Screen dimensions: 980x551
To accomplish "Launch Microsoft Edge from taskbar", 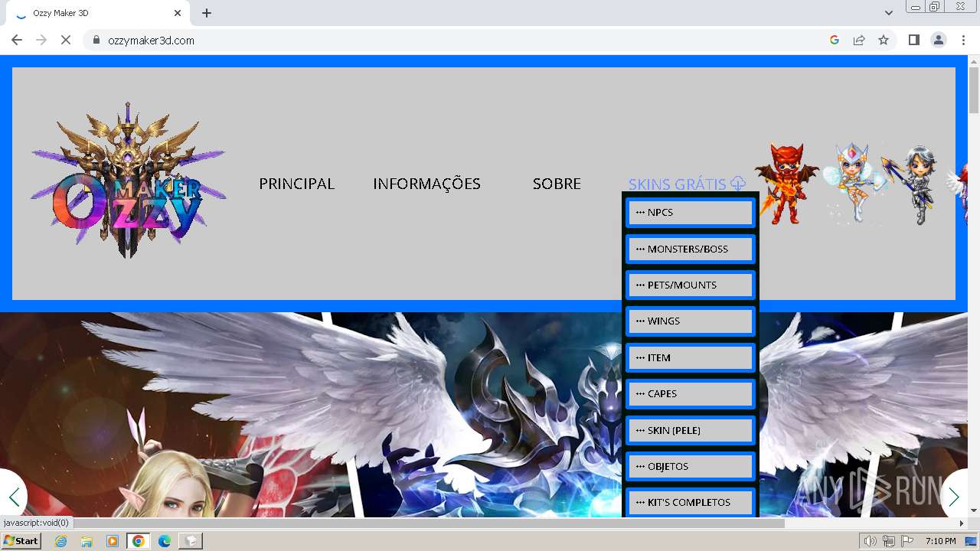I will coord(164,541).
